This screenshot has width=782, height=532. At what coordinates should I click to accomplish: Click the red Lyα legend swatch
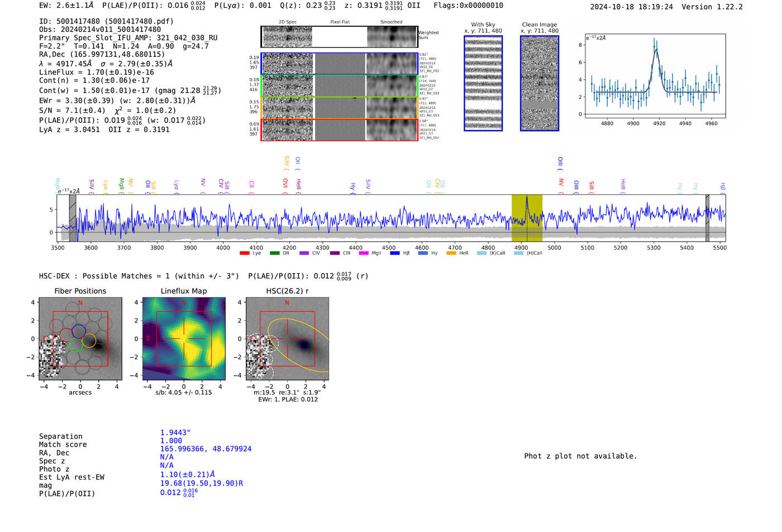click(244, 253)
